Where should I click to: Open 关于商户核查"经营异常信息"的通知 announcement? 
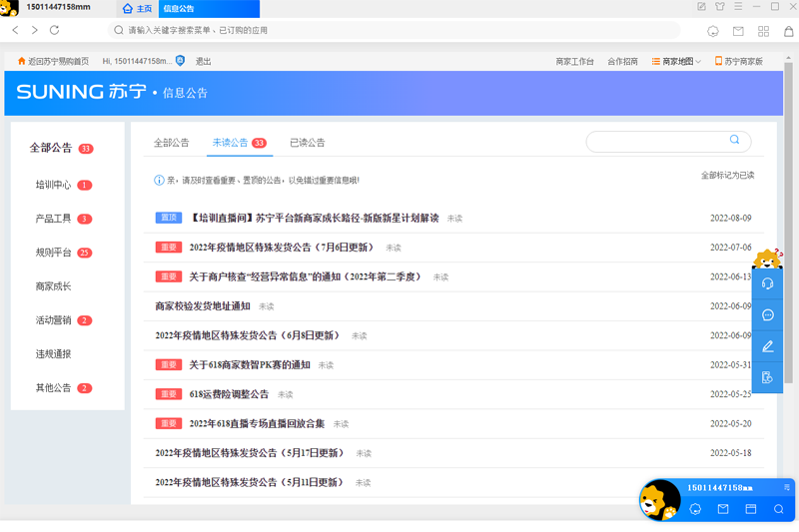click(x=305, y=276)
